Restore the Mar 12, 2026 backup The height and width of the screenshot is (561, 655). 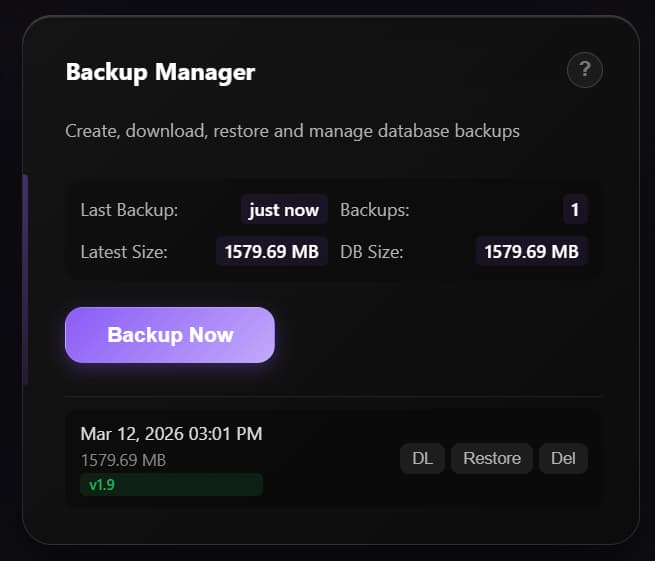(492, 458)
